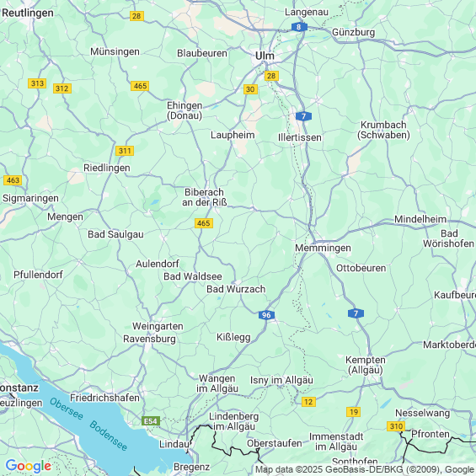This screenshot has height=476, width=476.
Task: Click the A8 highway shield near Langenau
Action: pos(299,27)
